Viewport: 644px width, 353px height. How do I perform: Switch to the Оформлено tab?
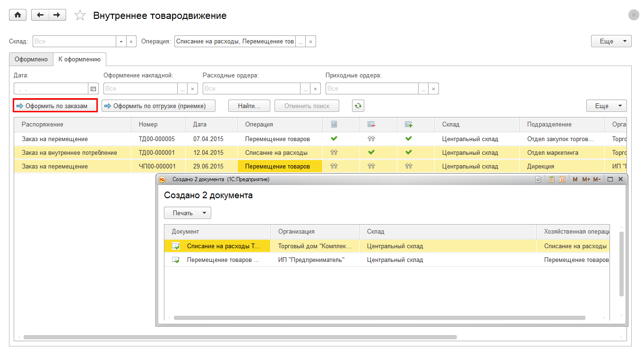pos(31,59)
